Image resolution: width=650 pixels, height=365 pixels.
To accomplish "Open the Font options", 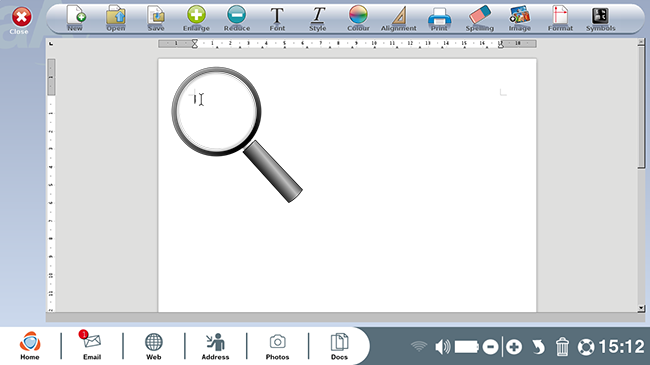I will pyautogui.click(x=277, y=19).
